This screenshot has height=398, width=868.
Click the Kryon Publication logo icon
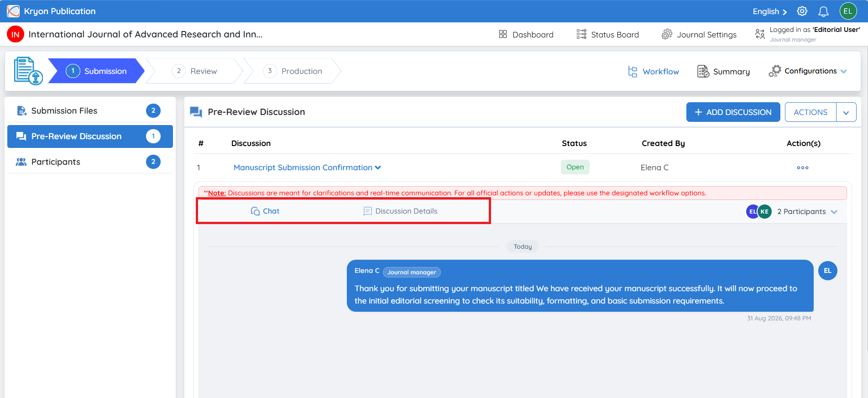click(x=13, y=11)
